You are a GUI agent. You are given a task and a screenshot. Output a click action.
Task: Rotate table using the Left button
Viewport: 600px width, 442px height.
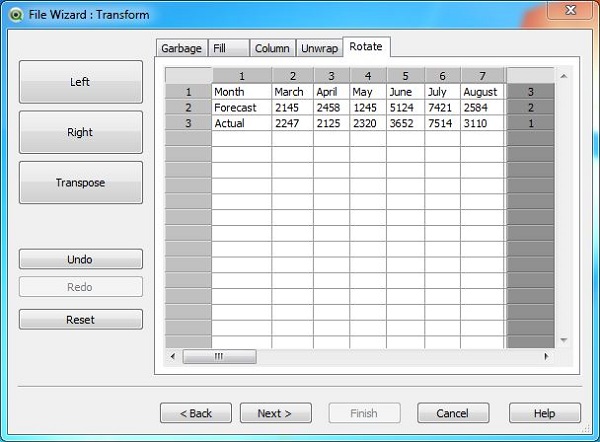pos(81,82)
